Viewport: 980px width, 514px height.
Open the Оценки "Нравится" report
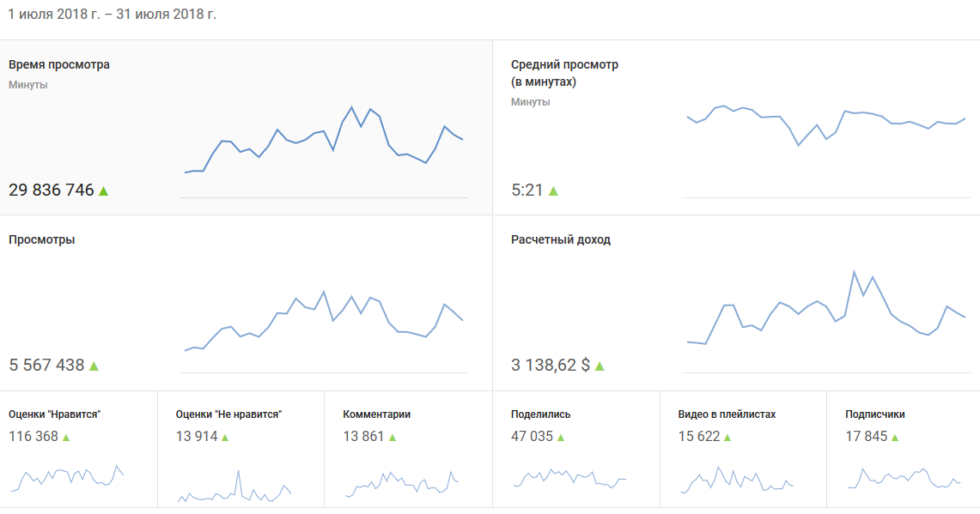coord(55,414)
